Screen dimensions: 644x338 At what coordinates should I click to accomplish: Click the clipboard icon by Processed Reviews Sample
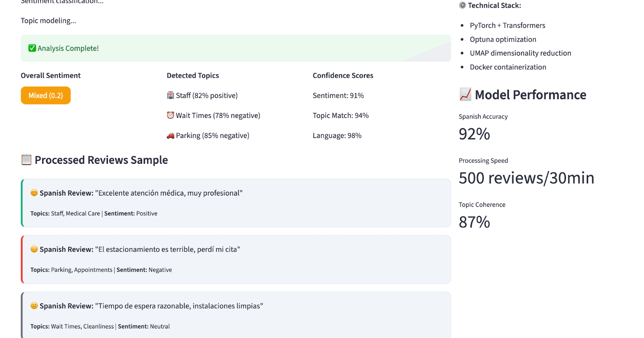[x=26, y=160]
